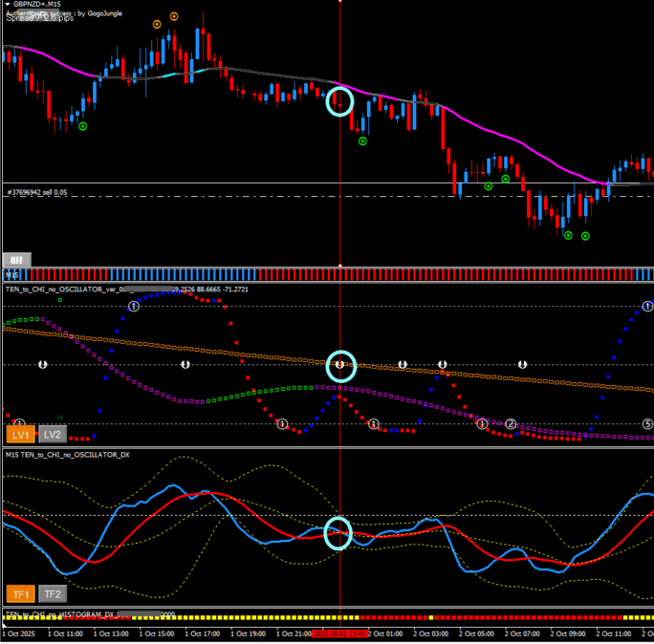Image resolution: width=654 pixels, height=644 pixels.
Task: Click the cyan circle in TEN_to_CHI oscillator panel
Action: click(340, 364)
